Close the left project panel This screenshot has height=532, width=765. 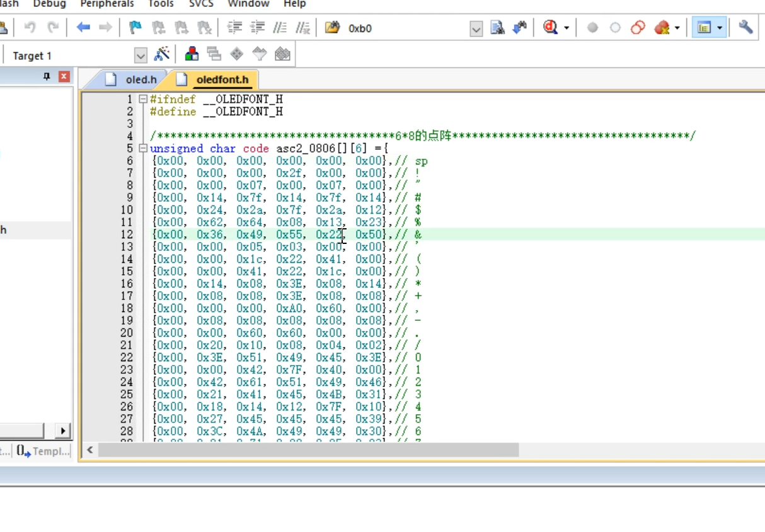pyautogui.click(x=64, y=76)
